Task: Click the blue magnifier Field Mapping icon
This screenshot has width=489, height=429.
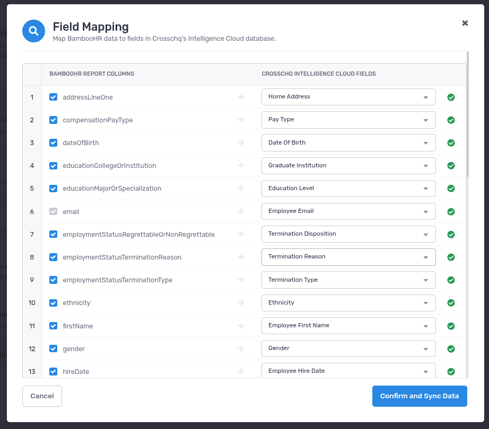Action: click(x=33, y=31)
